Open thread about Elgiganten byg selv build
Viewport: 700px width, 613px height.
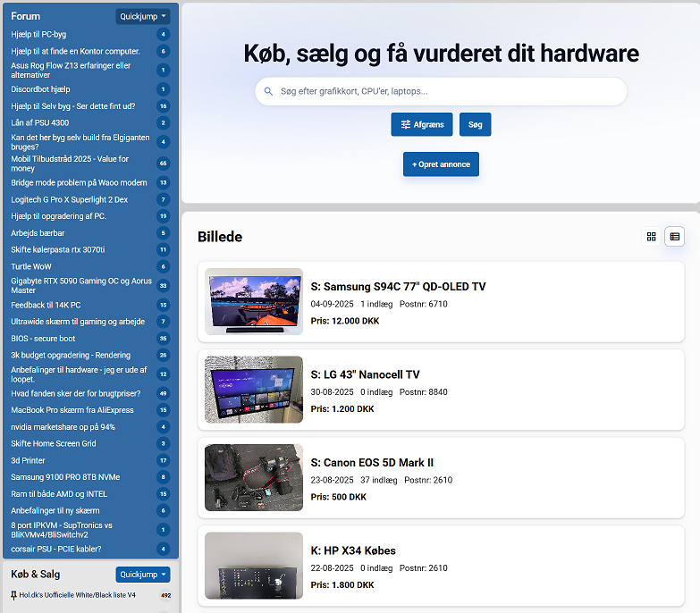coord(80,142)
